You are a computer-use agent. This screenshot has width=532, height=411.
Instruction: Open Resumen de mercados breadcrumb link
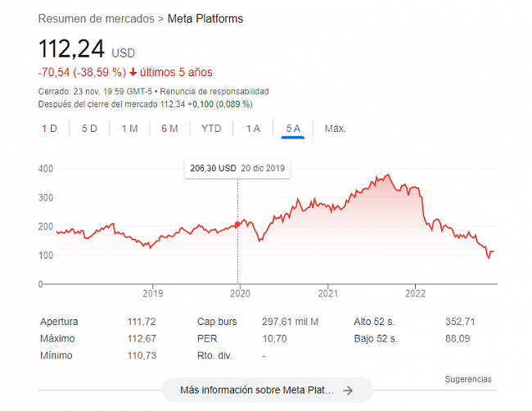click(97, 19)
